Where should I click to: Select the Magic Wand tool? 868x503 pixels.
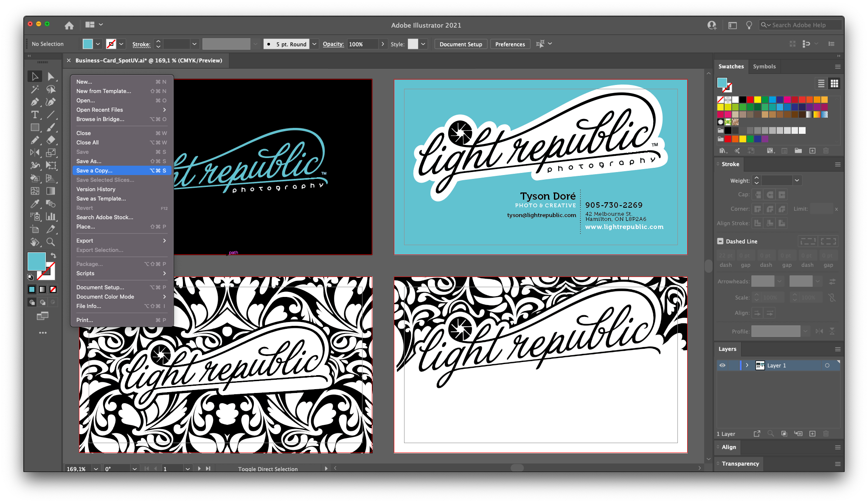(x=35, y=89)
